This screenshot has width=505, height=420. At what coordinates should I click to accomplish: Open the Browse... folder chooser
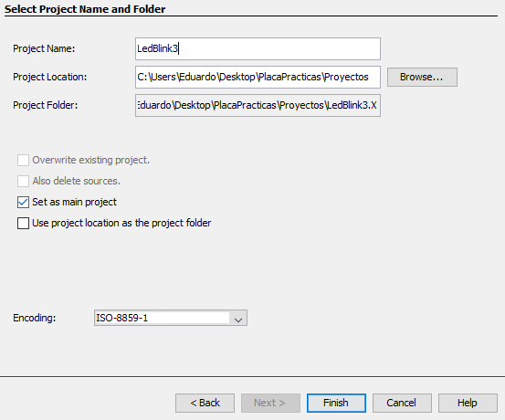coord(422,77)
